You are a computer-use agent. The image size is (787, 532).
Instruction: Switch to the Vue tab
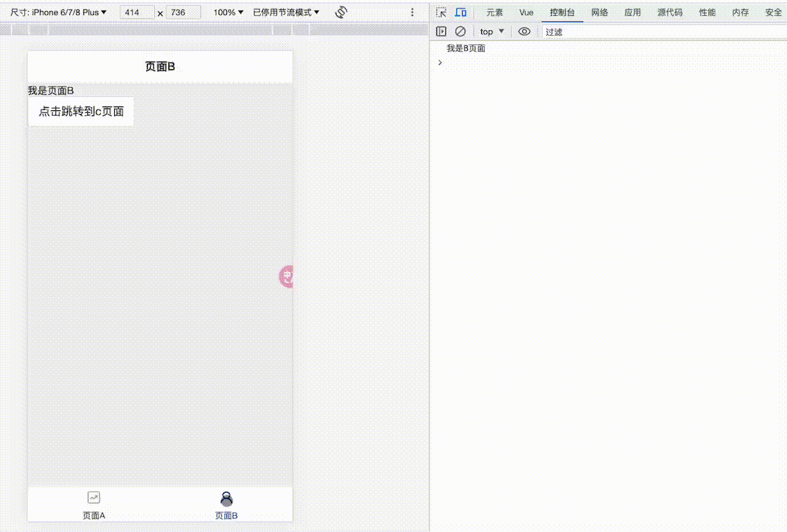526,12
